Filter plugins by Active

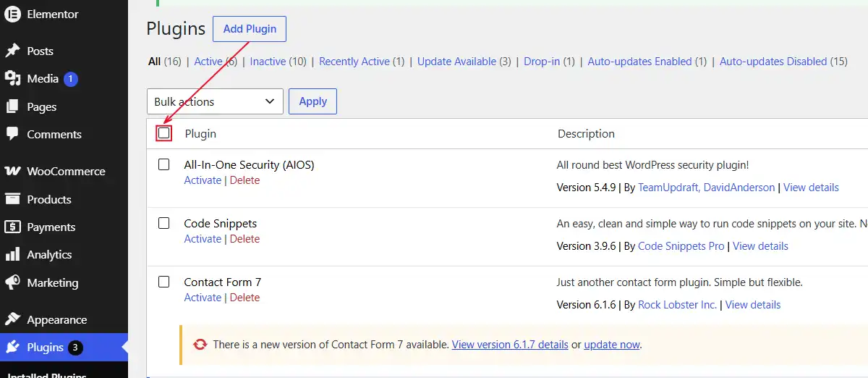208,62
